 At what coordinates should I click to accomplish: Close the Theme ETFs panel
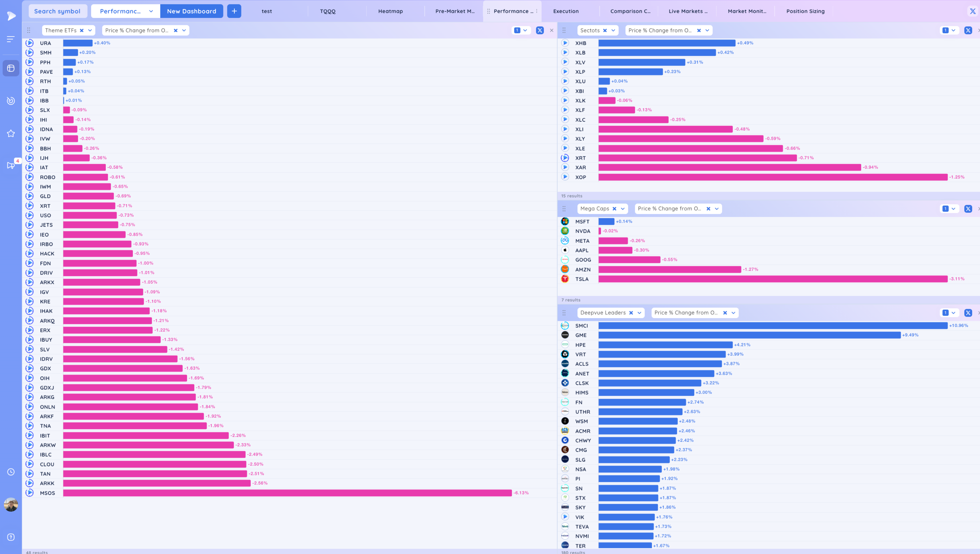[x=551, y=30]
